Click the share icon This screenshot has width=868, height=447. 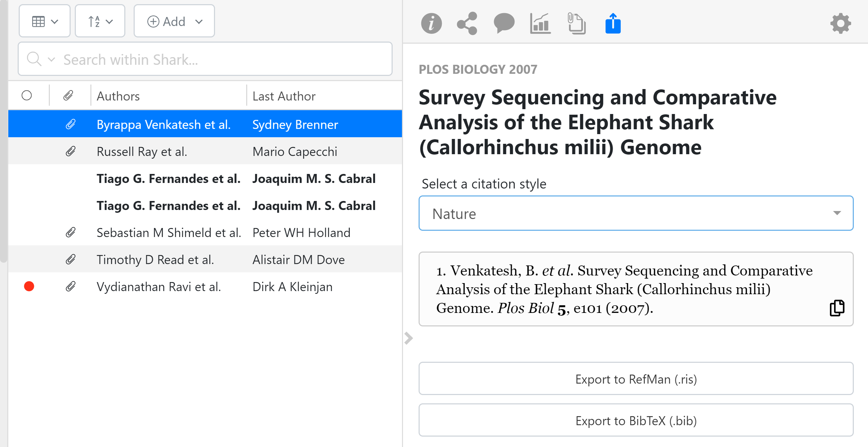click(x=467, y=24)
